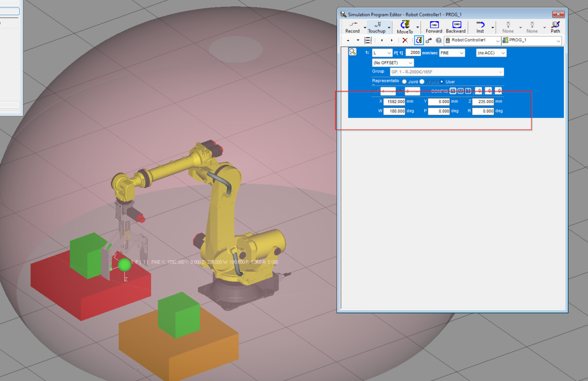588x381 pixels.
Task: Click the renumber lines icon
Action: coord(368,40)
